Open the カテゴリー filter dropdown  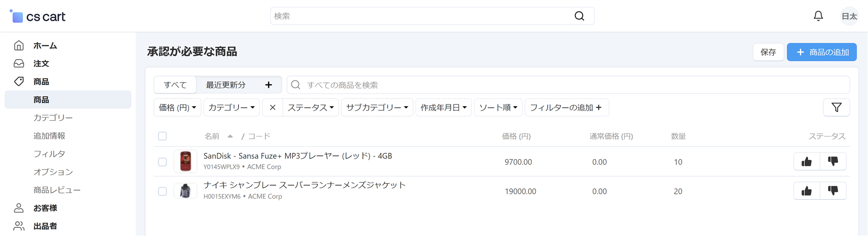pos(231,108)
